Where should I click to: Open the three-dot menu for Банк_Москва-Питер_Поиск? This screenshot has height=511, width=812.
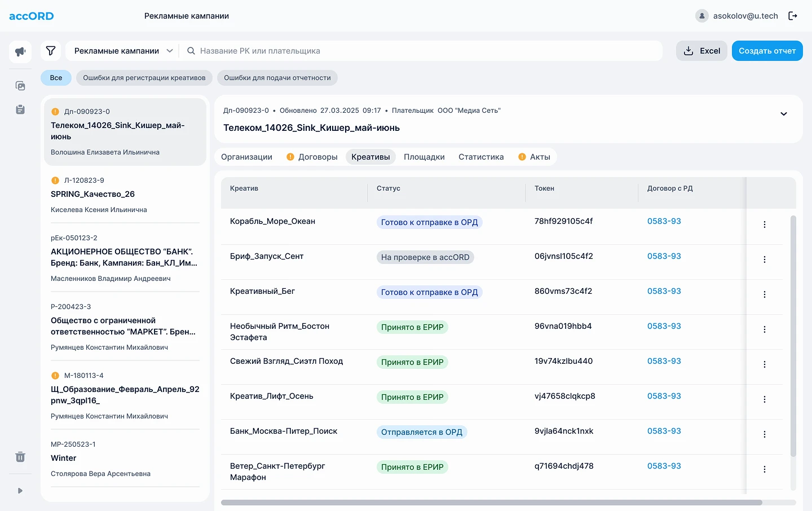(x=765, y=434)
